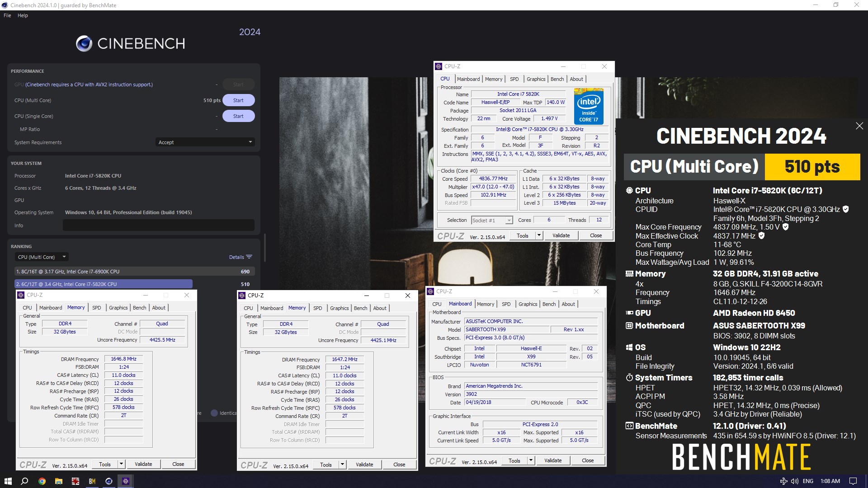Click the SABERTOOTH X99 model field
This screenshot has height=488, width=868.
pyautogui.click(x=506, y=330)
